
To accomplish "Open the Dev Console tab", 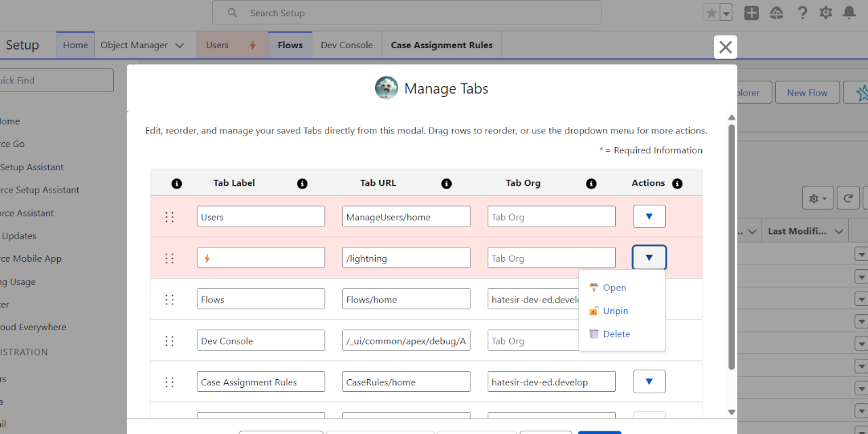I will click(347, 45).
